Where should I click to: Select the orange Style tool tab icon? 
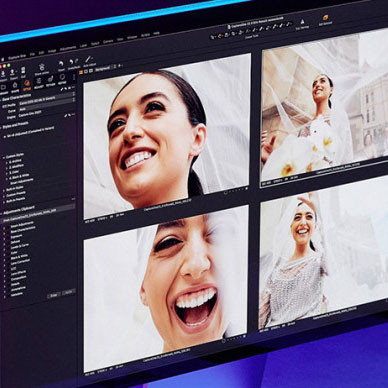pos(27,83)
